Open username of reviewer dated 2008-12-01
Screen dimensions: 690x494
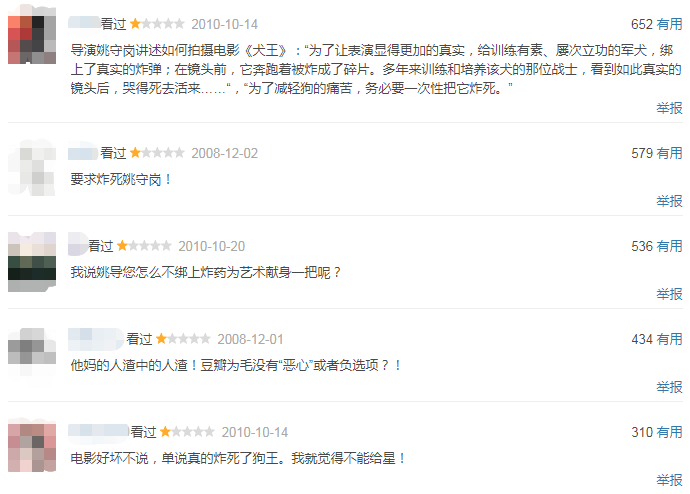pyautogui.click(x=96, y=339)
